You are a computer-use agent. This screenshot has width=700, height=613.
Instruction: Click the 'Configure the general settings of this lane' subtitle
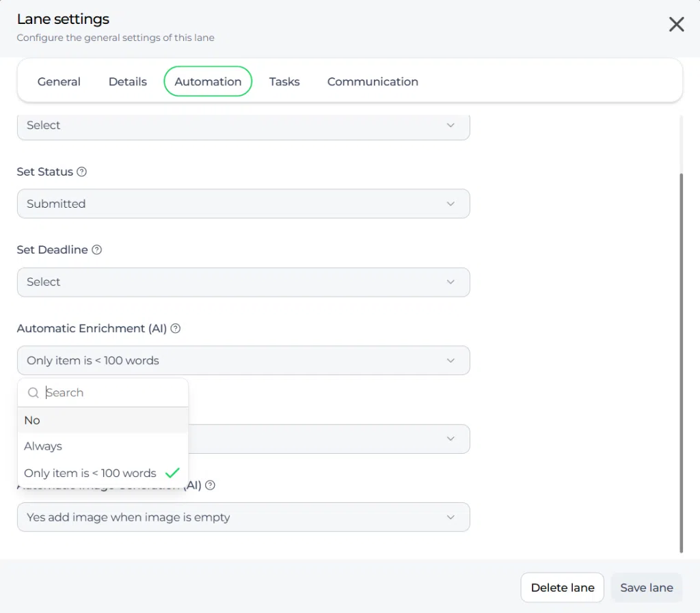[x=116, y=38]
